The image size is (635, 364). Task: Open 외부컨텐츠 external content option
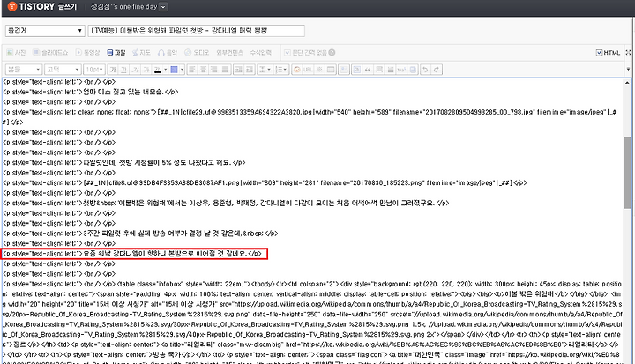coord(229,53)
